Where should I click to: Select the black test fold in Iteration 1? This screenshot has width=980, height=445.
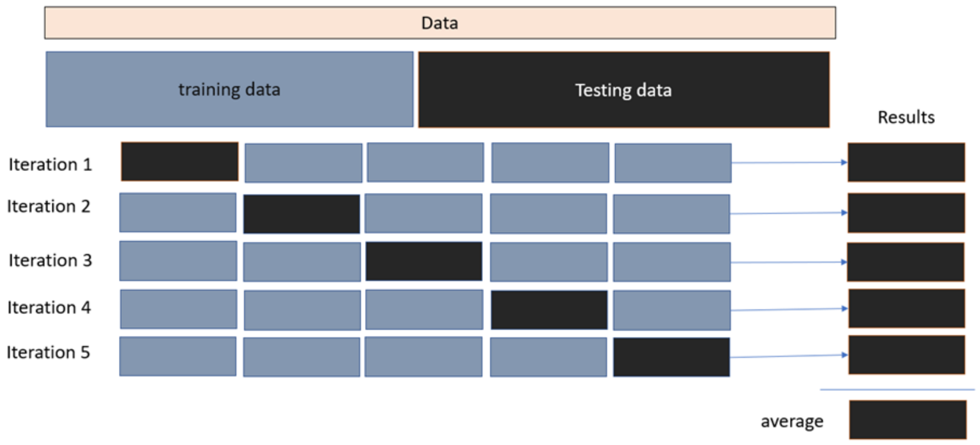[179, 162]
